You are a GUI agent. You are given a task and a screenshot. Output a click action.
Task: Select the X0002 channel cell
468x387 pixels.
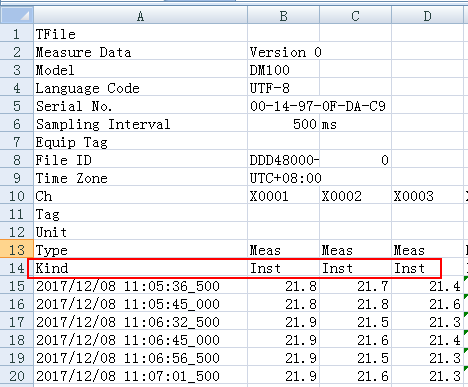pyautogui.click(x=355, y=196)
